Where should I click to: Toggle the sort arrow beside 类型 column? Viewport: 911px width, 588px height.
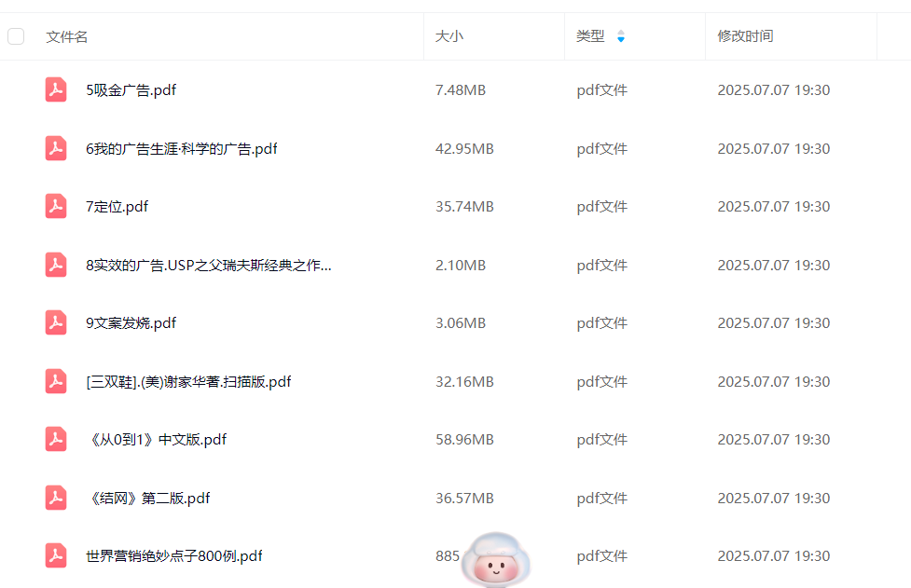pos(621,36)
